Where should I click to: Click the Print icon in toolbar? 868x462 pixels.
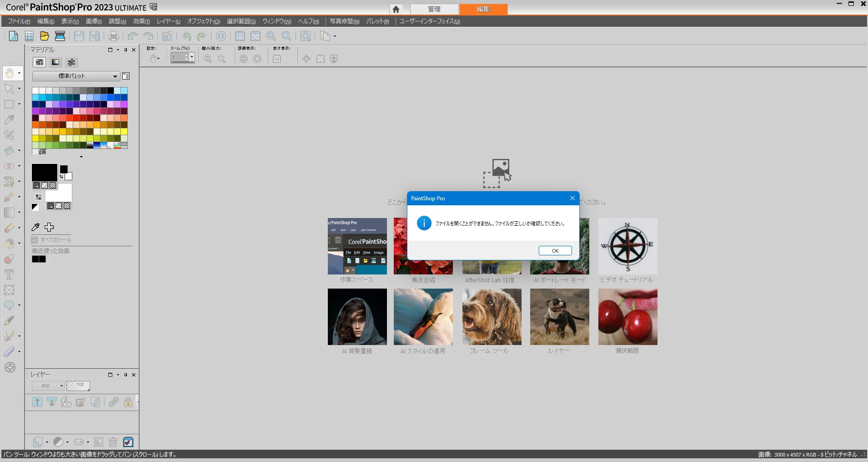point(114,36)
